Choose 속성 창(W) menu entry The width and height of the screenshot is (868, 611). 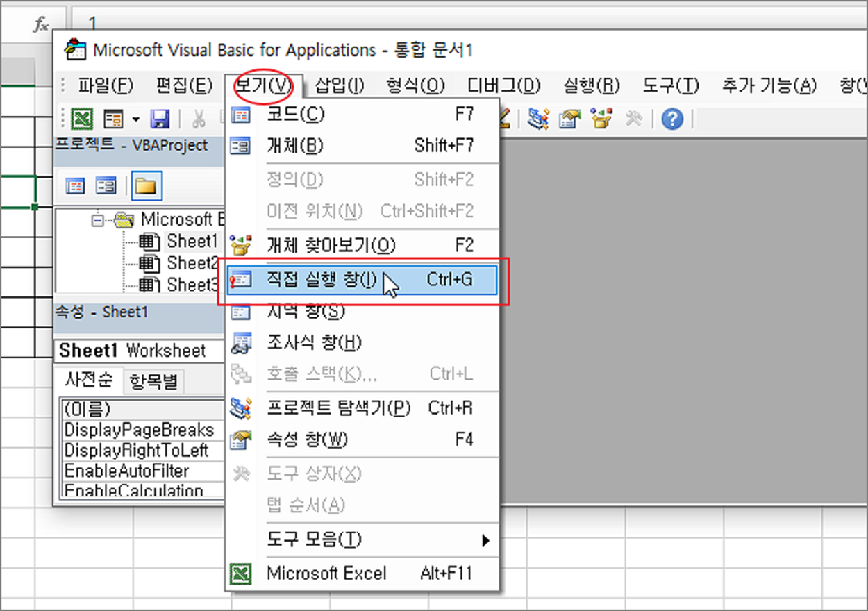(x=362, y=440)
